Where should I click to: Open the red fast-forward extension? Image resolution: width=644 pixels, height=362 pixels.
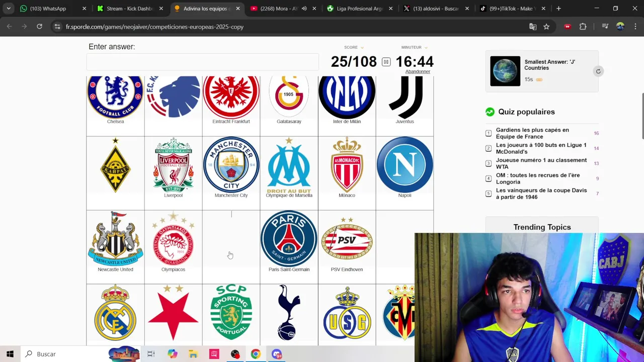click(x=568, y=27)
